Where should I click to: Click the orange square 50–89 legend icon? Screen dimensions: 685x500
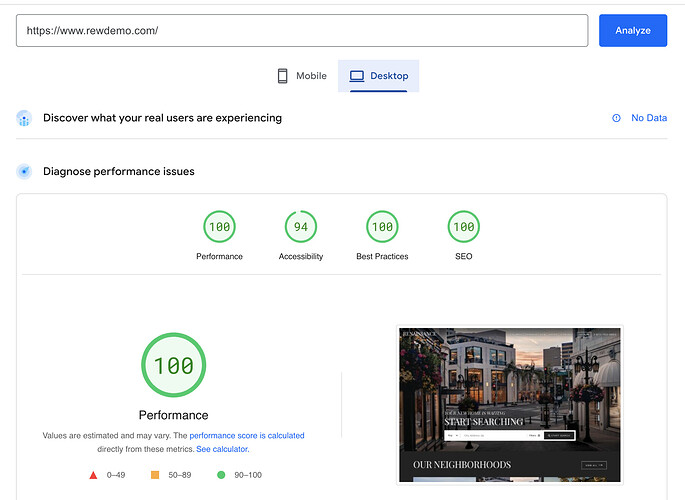(155, 475)
